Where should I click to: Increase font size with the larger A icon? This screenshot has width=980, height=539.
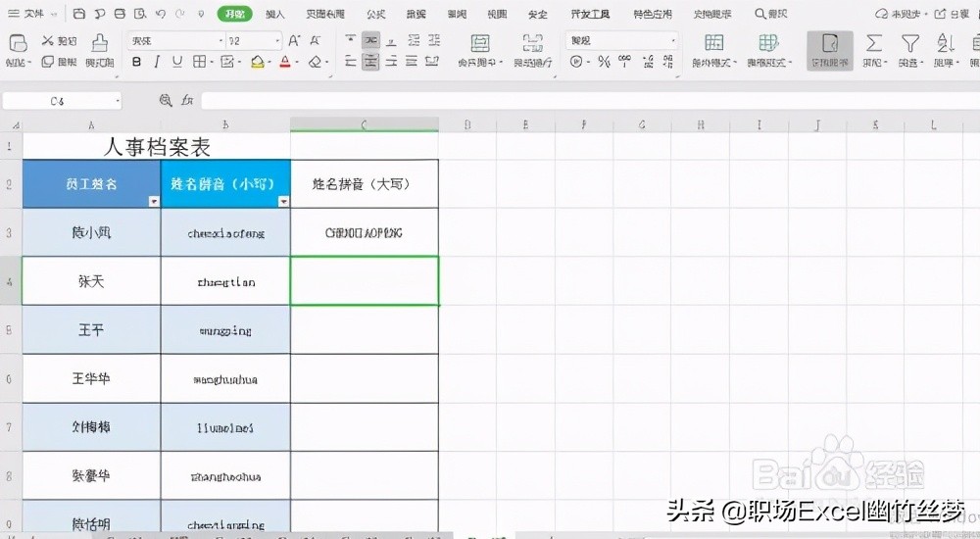tap(294, 41)
